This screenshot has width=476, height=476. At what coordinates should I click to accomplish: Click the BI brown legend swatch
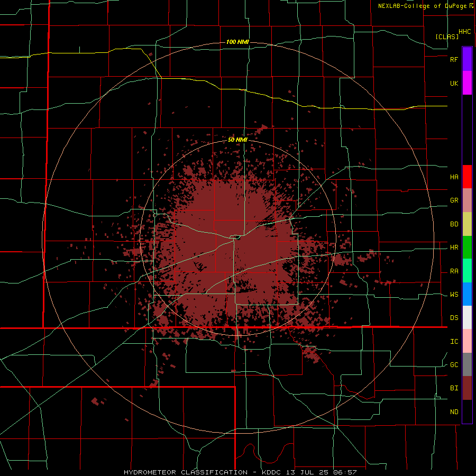point(467,388)
